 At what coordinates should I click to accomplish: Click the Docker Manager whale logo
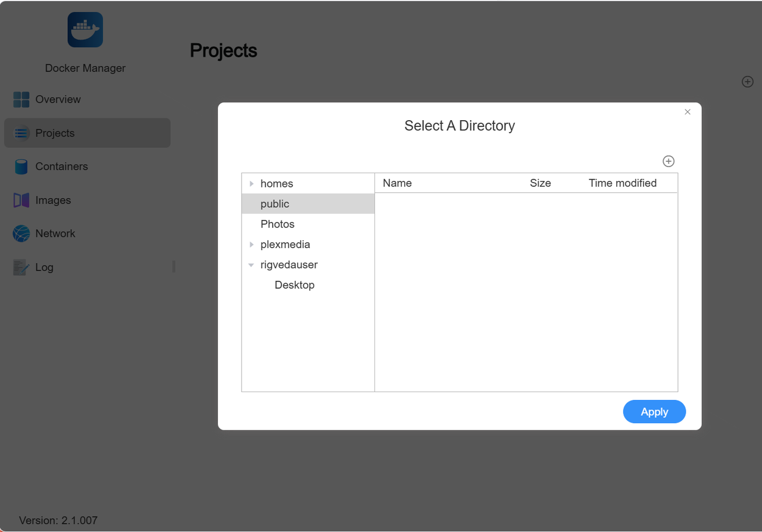[85, 29]
